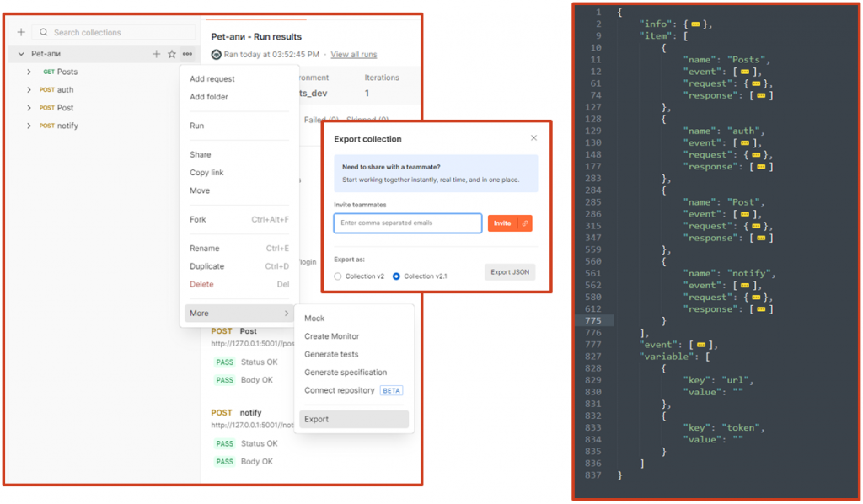This screenshot has width=863, height=504.
Task: Expand the collapsed "event" array on line 777
Action: (x=700, y=345)
